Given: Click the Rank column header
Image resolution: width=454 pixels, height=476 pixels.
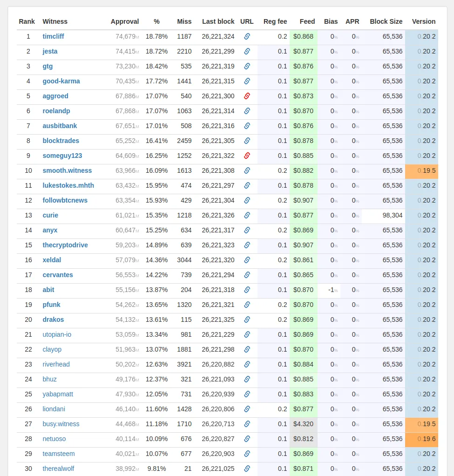Looking at the screenshot, I should 27,21.
